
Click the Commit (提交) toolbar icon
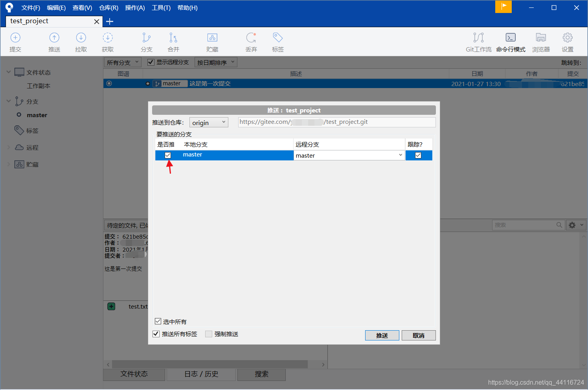15,38
